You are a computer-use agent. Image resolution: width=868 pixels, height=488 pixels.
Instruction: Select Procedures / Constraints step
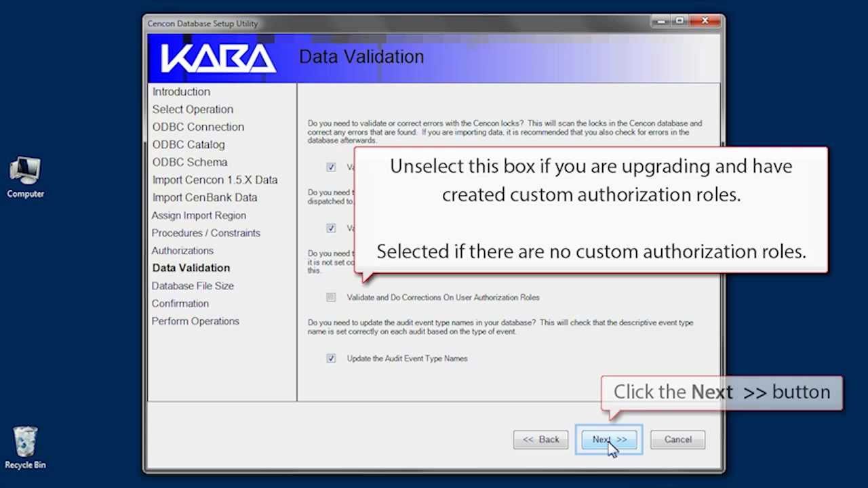coord(206,232)
